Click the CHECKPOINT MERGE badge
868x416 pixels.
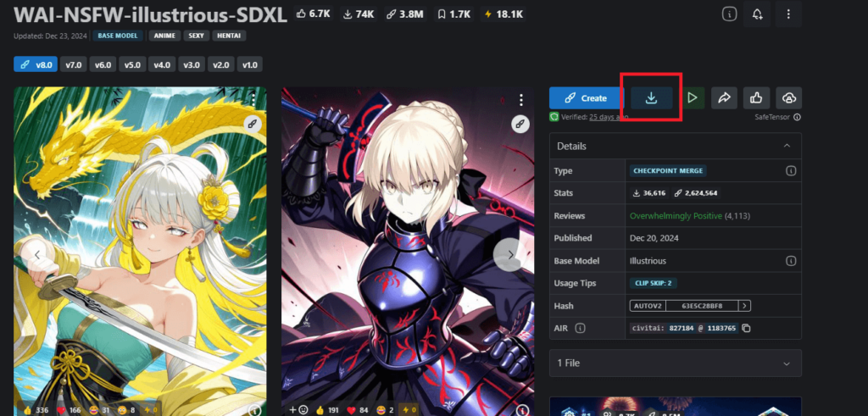(x=668, y=171)
